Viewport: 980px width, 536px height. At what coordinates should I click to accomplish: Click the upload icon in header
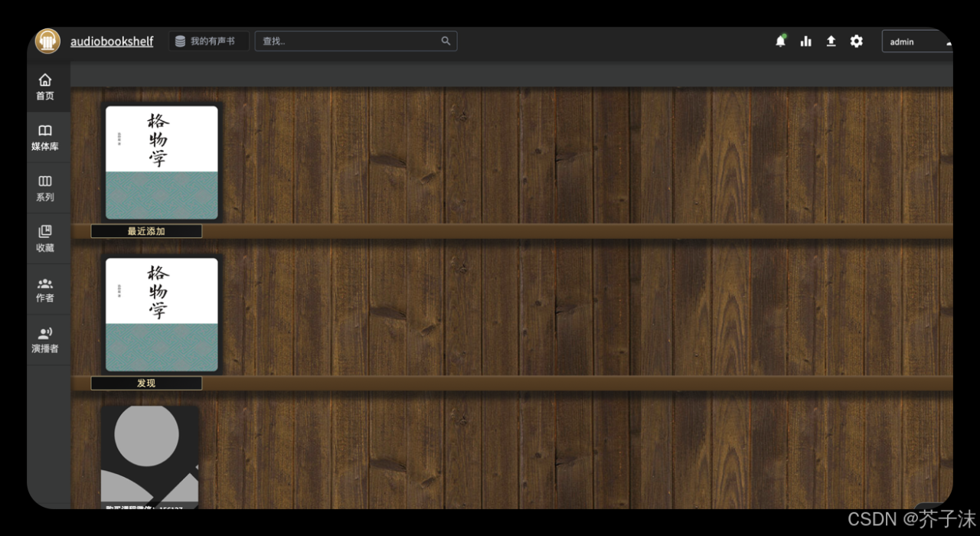pyautogui.click(x=831, y=41)
